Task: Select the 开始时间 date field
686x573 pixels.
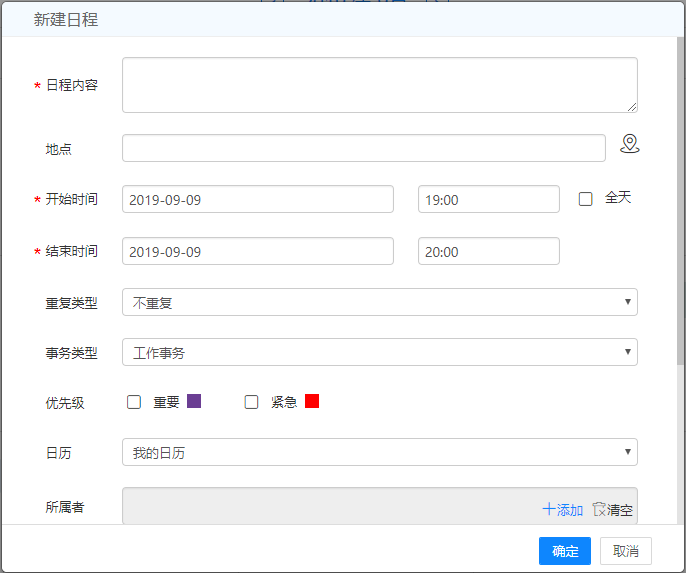Action: pos(257,199)
